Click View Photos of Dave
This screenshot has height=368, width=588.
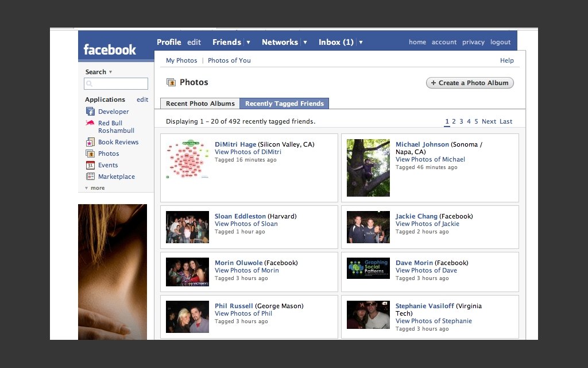tap(426, 270)
